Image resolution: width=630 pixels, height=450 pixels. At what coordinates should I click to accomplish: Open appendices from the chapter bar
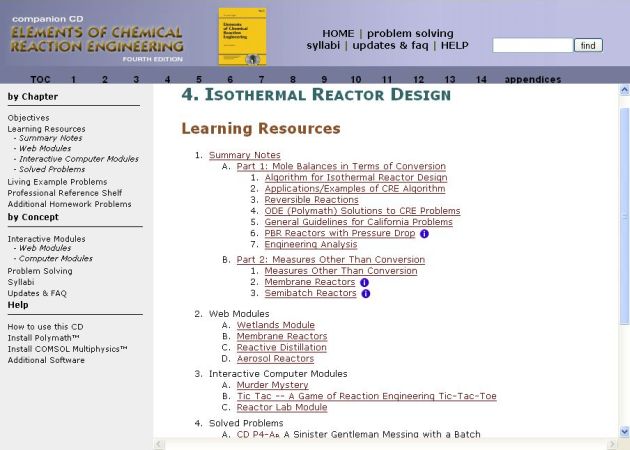pyautogui.click(x=532, y=79)
